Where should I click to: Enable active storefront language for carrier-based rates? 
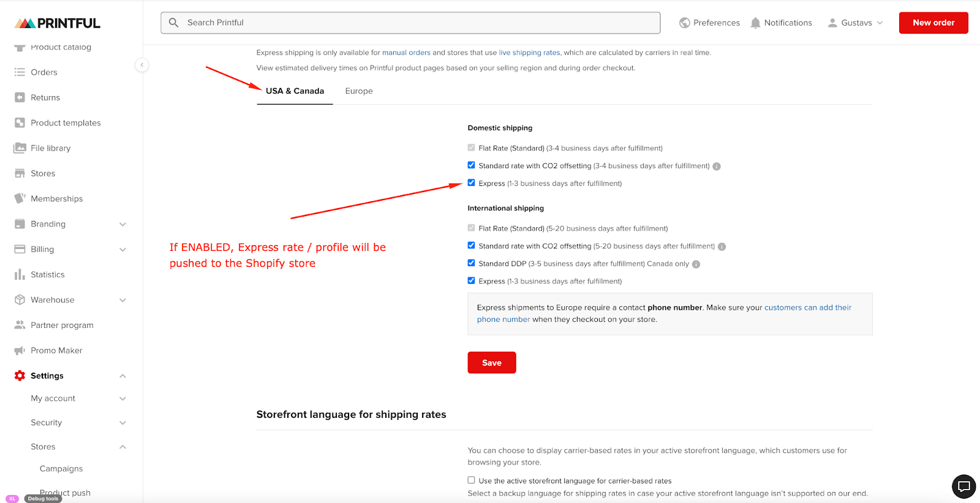click(x=471, y=480)
